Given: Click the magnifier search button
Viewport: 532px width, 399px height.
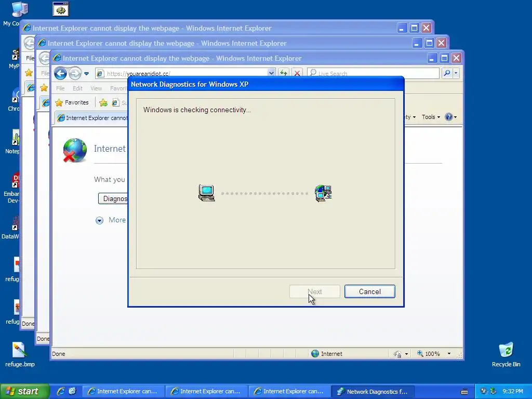Looking at the screenshot, I should pos(447,73).
